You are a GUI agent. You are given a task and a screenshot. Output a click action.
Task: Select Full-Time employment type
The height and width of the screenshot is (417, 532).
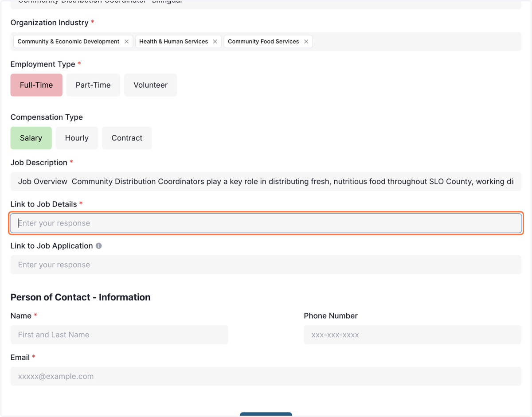pos(36,85)
